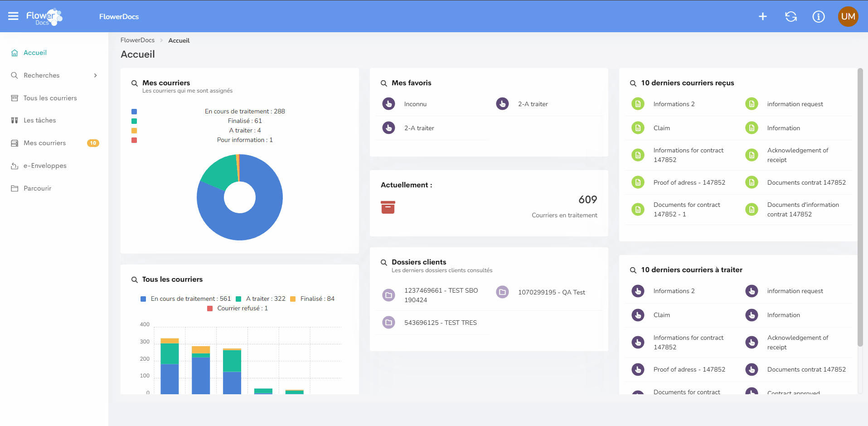868x426 pixels.
Task: Go to e-Enveloppes in sidebar
Action: coord(45,166)
